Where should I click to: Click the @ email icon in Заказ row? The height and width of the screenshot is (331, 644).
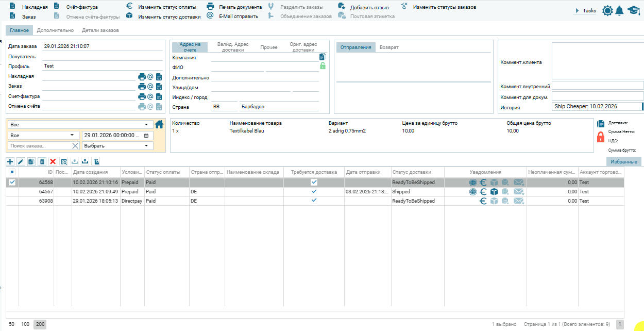(x=150, y=87)
